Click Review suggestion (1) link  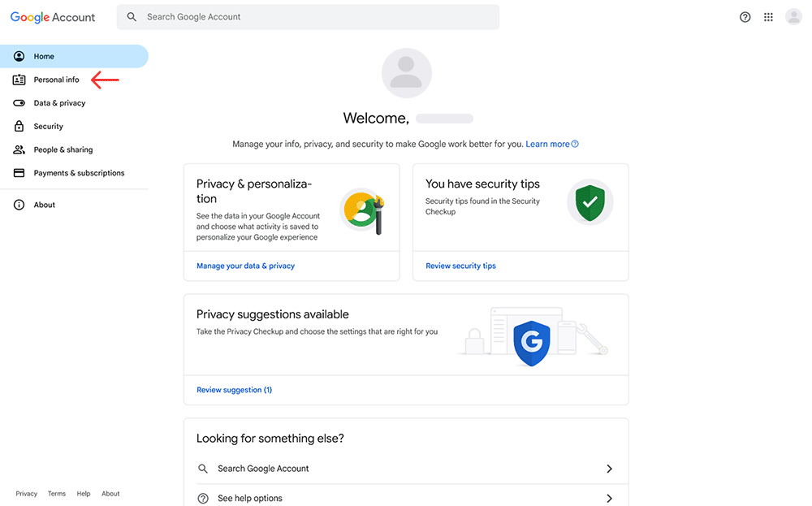tap(234, 390)
